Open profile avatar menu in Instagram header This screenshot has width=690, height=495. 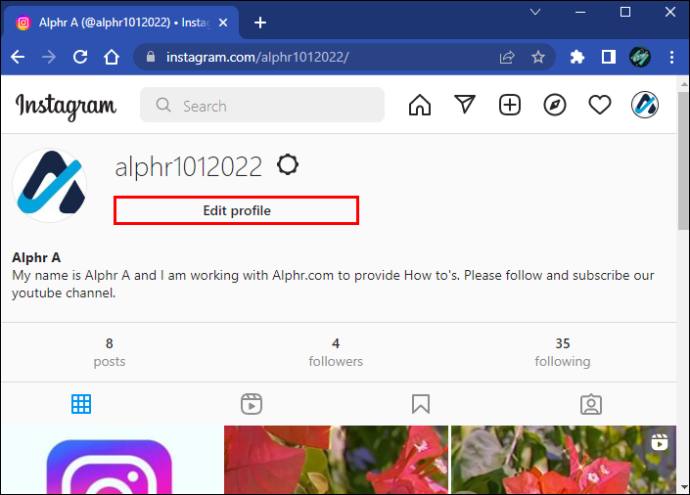pyautogui.click(x=645, y=105)
